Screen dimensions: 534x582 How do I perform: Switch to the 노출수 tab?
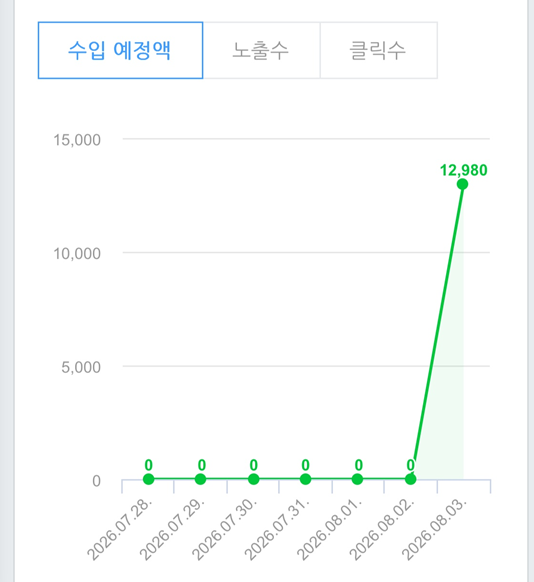[x=261, y=50]
